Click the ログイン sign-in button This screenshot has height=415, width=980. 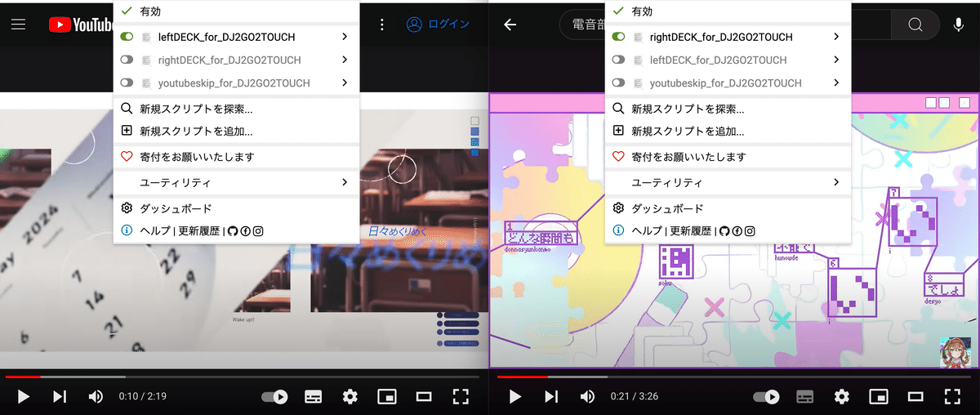(438, 25)
